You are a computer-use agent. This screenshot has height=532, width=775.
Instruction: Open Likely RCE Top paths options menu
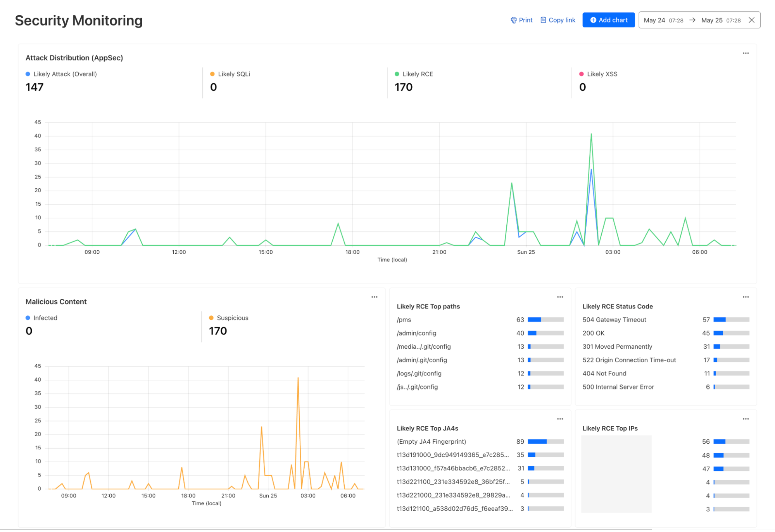(x=560, y=297)
